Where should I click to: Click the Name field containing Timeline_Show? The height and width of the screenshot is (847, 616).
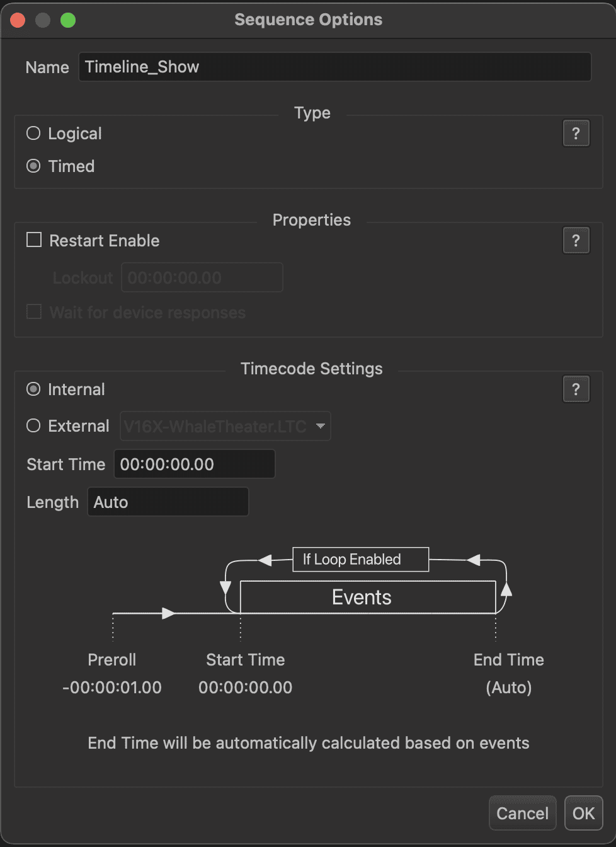tap(334, 67)
